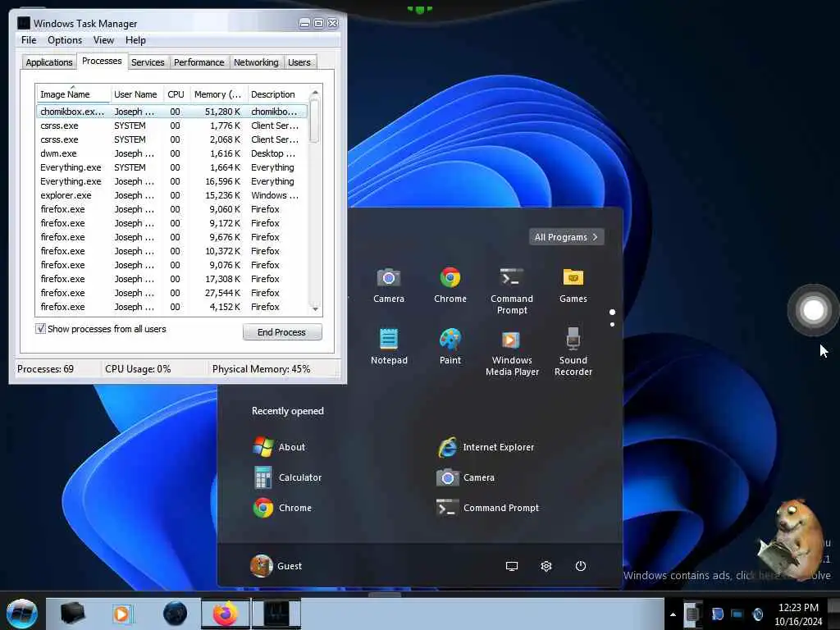Screen dimensions: 840x630
Task: Click the scroll down arrow in process list
Action: click(315, 308)
